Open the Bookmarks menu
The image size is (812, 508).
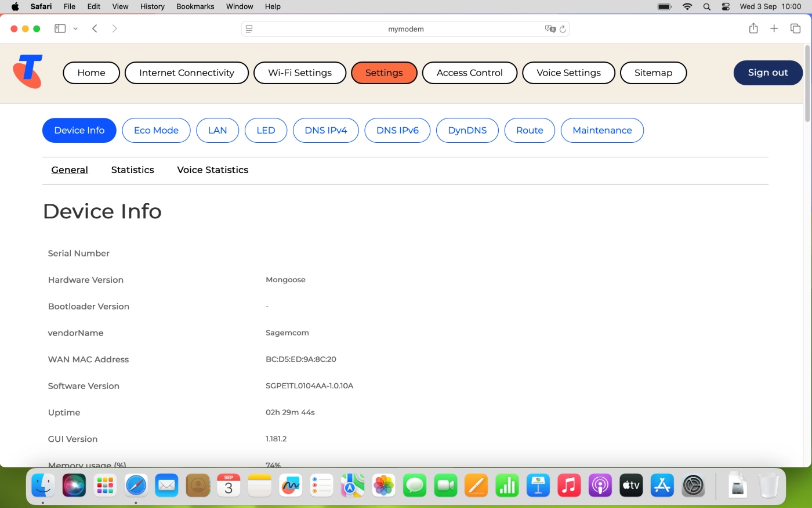pyautogui.click(x=195, y=6)
